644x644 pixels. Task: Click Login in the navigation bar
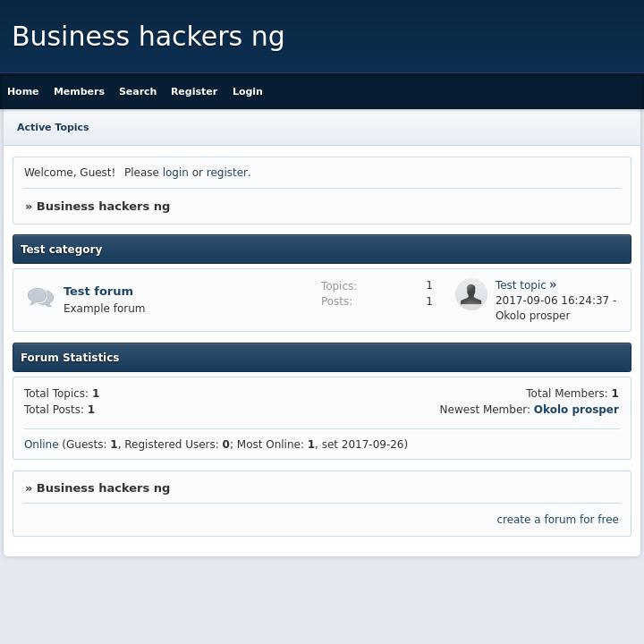(x=248, y=91)
